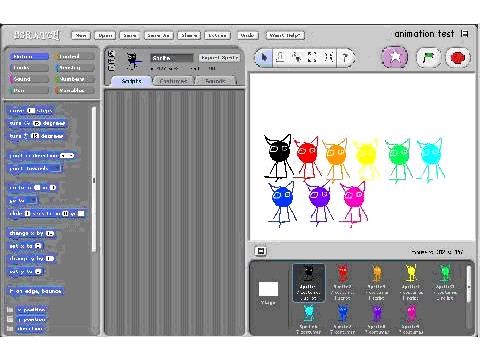
Task: Select the black Sprite1 thumbnail
Action: point(309,283)
